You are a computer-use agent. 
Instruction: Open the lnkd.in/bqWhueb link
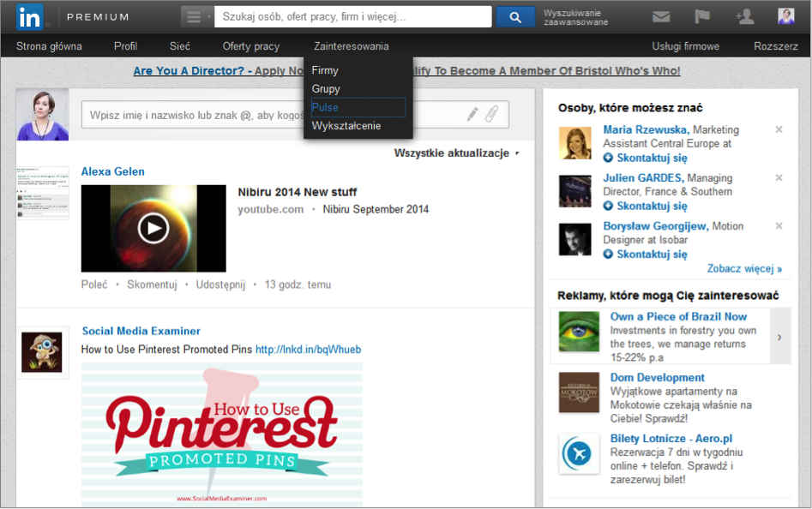point(308,349)
